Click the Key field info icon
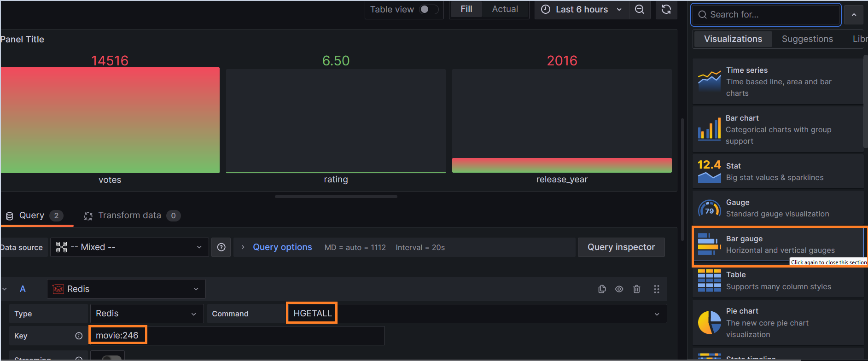Image resolution: width=868 pixels, height=361 pixels. 79,336
